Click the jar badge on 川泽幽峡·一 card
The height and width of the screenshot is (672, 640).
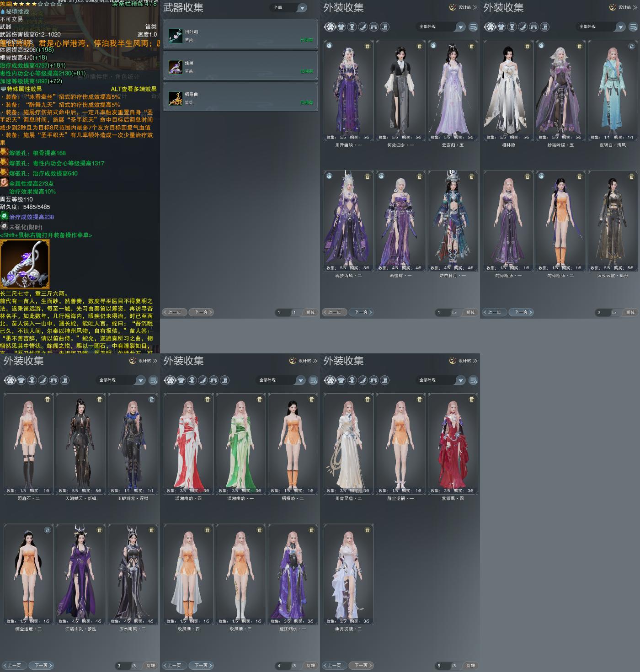pos(329,46)
